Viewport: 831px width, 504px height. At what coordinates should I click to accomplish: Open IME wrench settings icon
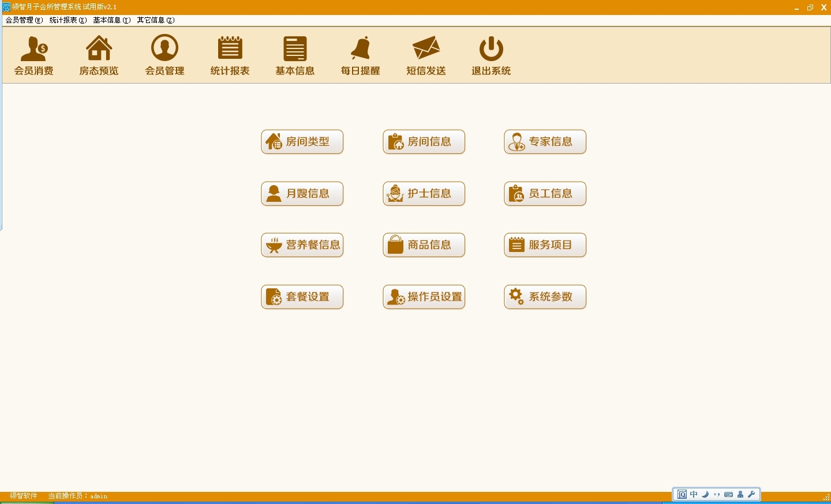[751, 494]
